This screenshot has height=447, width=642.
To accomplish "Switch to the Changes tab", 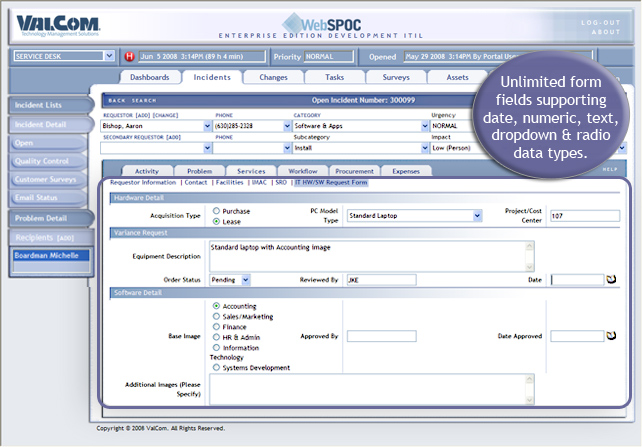I will (274, 77).
